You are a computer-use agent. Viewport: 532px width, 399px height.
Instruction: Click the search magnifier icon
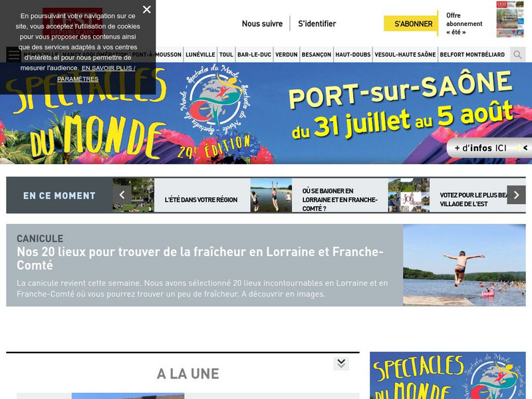pyautogui.click(x=517, y=55)
